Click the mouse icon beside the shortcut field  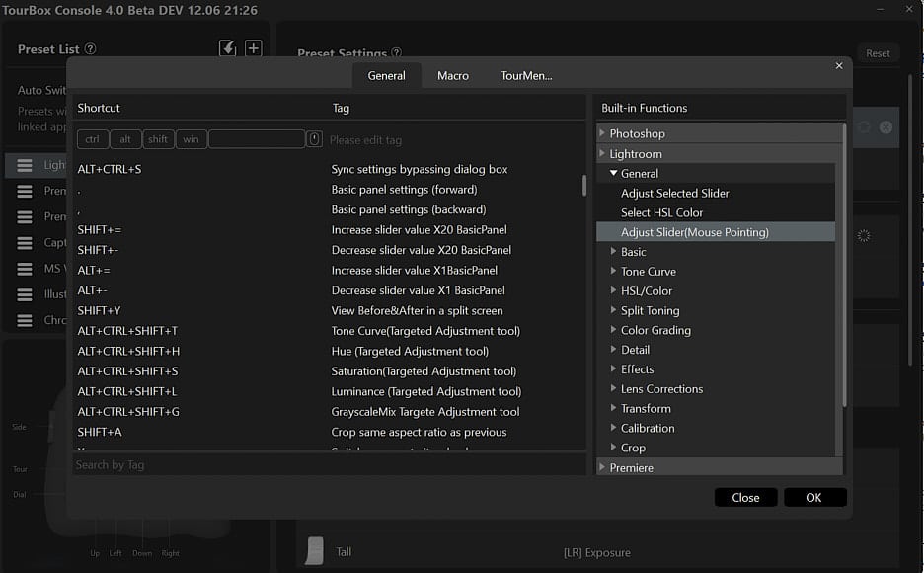click(x=315, y=139)
